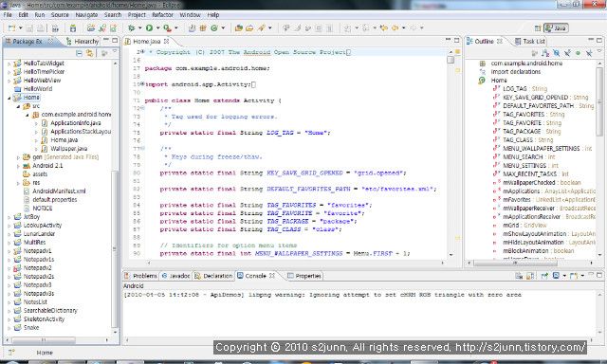Click the Focus on Active Task icon in Outline
Viewport: 607px width, 364px height.
pos(535,53)
